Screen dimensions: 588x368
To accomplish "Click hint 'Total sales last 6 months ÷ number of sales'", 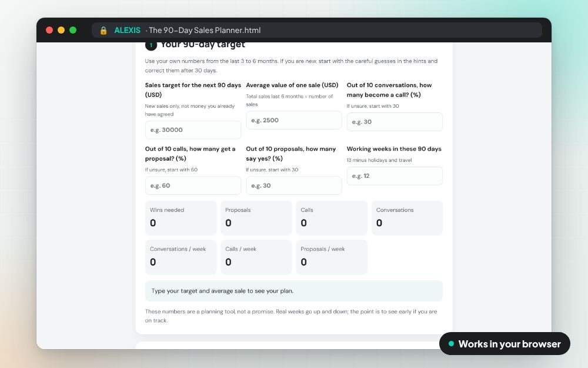I will click(289, 100).
